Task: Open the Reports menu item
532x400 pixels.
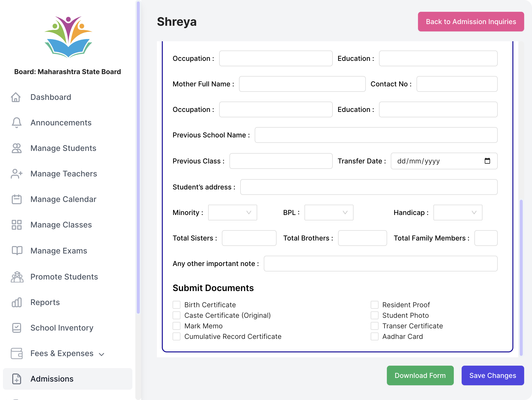Action: (68, 302)
